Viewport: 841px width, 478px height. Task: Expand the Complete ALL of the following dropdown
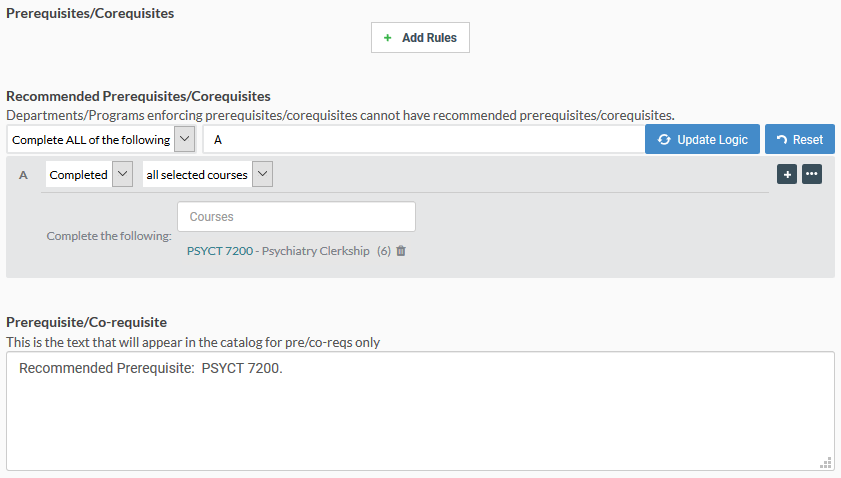(x=185, y=139)
